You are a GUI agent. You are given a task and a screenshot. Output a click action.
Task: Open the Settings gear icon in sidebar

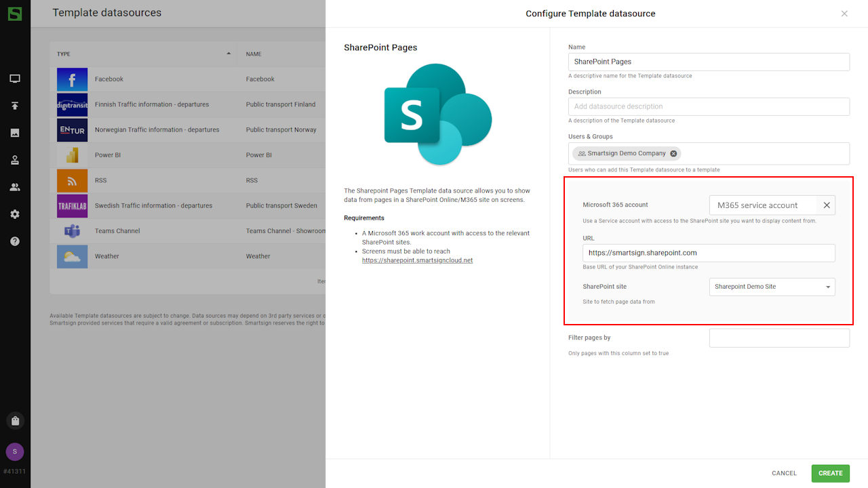(15, 214)
